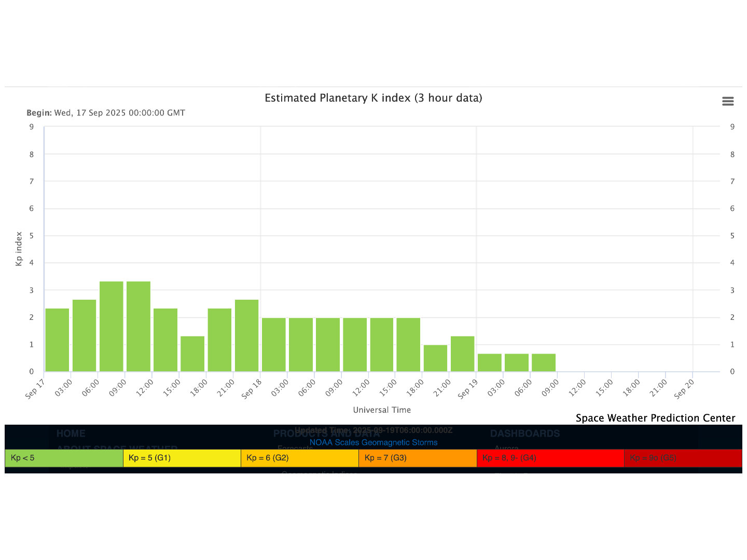747x560 pixels.
Task: Click the Estimated Planetary K index title
Action: point(373,98)
